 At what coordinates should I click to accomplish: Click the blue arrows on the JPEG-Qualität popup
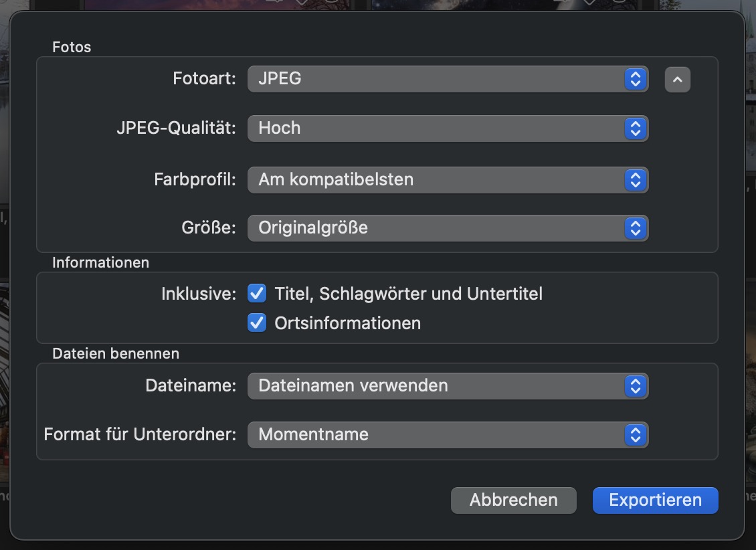[x=636, y=128]
